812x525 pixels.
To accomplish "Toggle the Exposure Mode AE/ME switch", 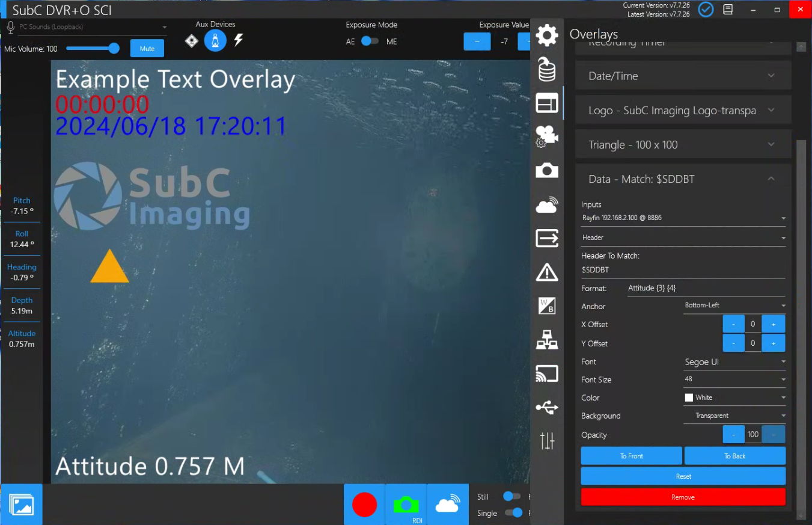I will click(x=370, y=41).
